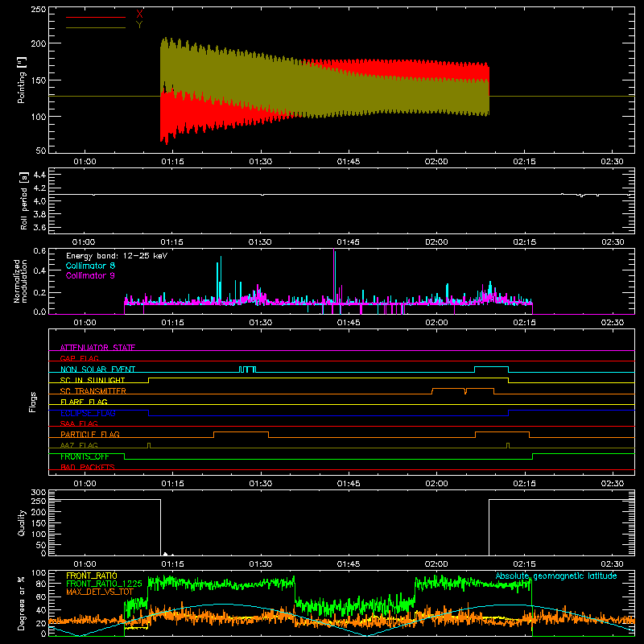Select the FRONT_RATIO_1225 legend entry

[104, 584]
